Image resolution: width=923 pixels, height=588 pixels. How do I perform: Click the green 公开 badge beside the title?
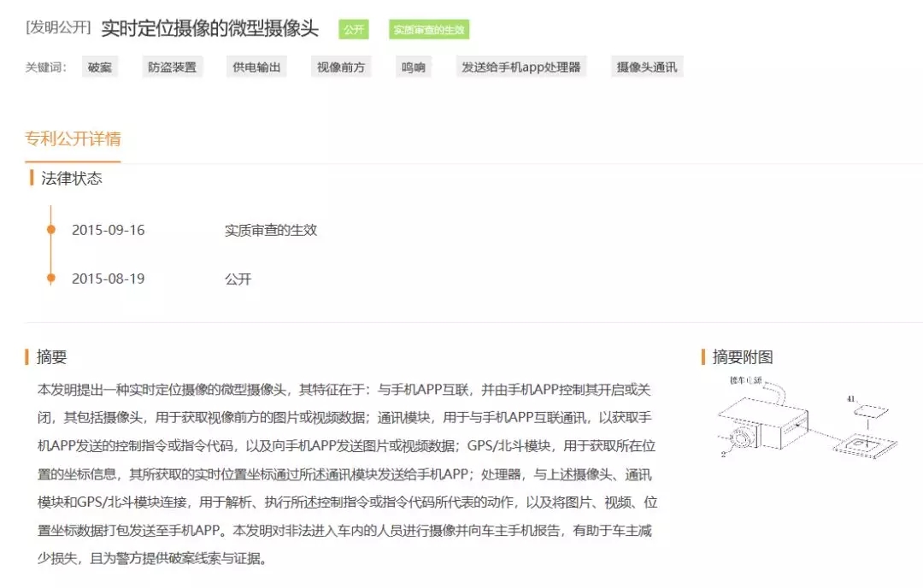point(353,30)
